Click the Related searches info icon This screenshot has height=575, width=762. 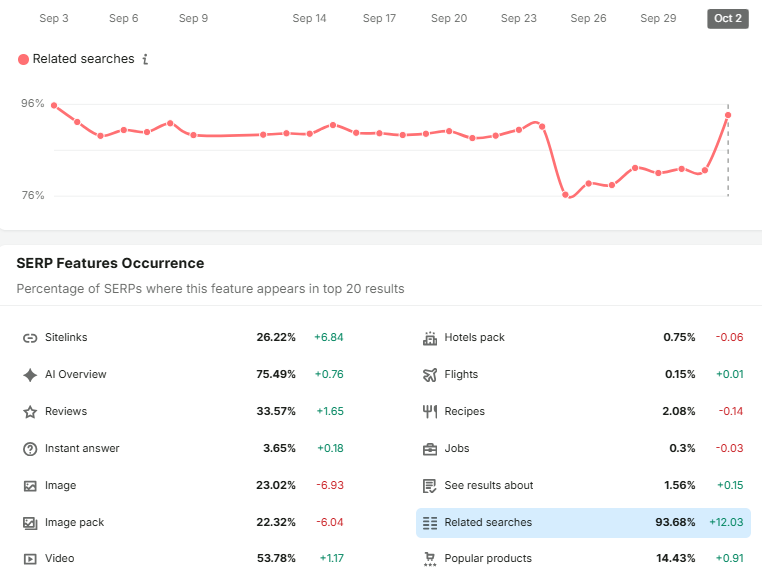[x=145, y=59]
